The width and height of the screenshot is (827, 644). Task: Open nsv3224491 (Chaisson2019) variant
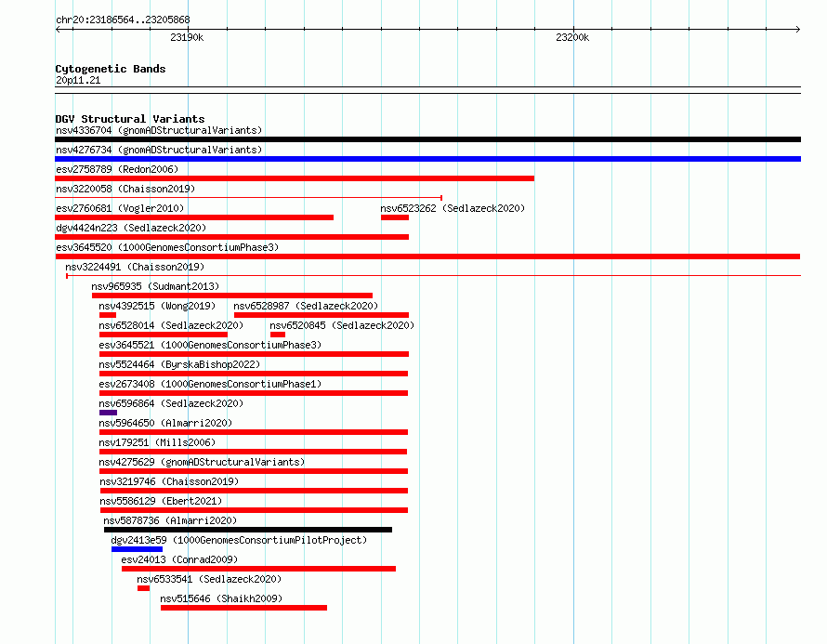tap(135, 267)
